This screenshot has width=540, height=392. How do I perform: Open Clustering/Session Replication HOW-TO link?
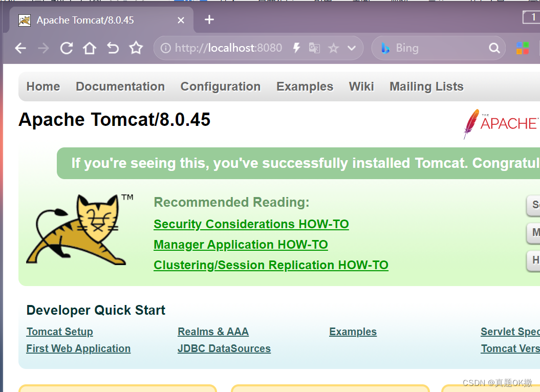[271, 265]
